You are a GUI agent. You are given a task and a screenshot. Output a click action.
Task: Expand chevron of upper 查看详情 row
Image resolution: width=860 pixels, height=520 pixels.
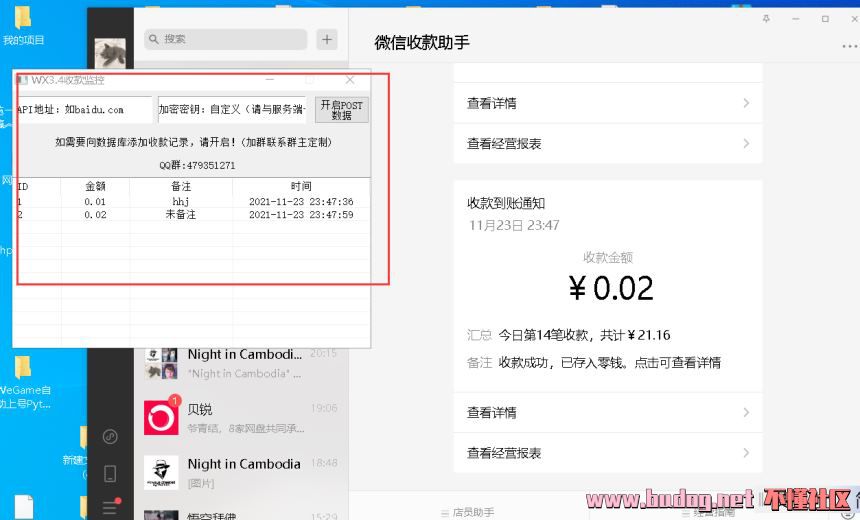click(746, 103)
